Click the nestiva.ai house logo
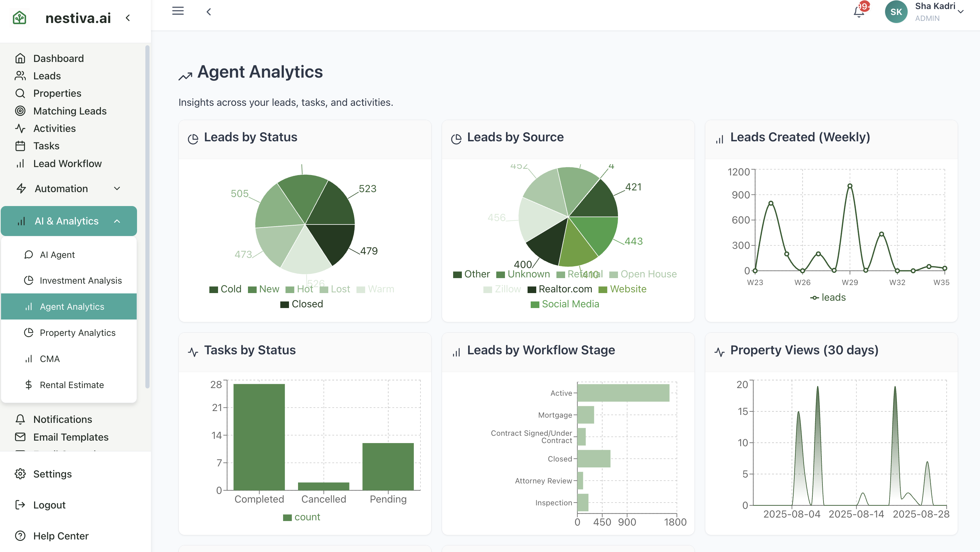Image resolution: width=980 pixels, height=552 pixels. [x=19, y=17]
